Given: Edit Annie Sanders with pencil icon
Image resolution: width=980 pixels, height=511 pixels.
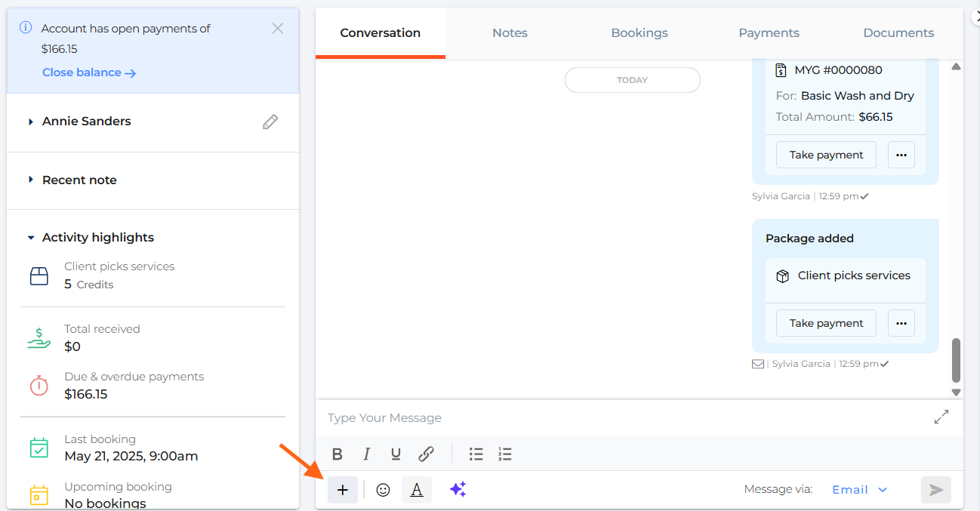Looking at the screenshot, I should (x=270, y=122).
